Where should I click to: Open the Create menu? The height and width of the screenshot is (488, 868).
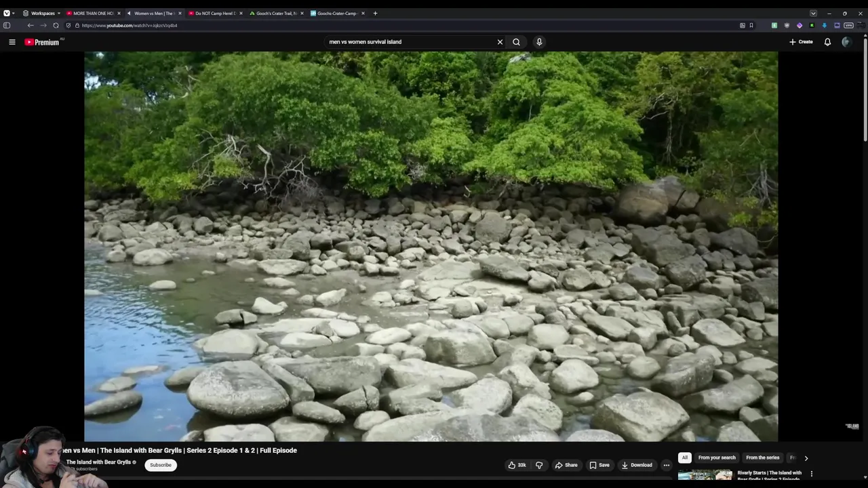[x=801, y=42]
